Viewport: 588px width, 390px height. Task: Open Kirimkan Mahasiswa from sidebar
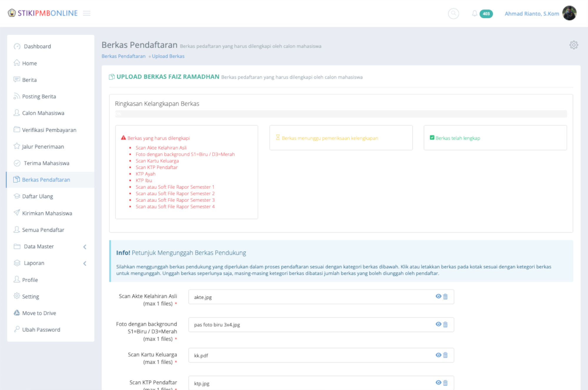click(x=47, y=213)
